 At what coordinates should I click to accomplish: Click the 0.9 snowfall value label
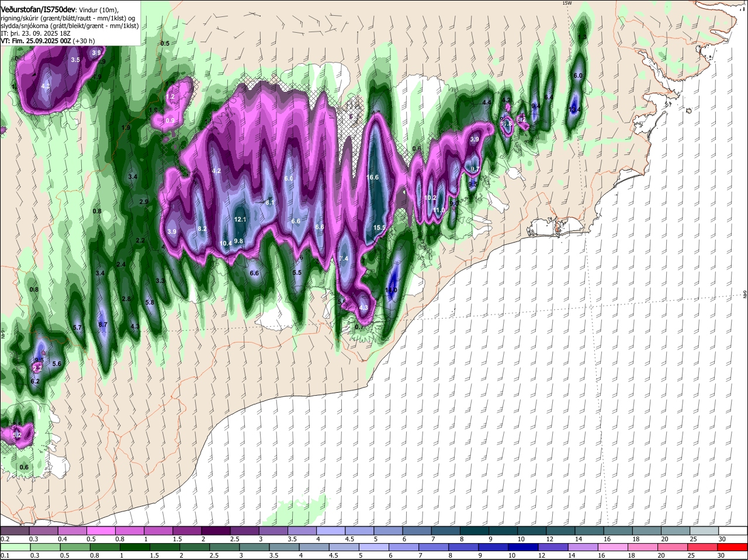click(170, 120)
